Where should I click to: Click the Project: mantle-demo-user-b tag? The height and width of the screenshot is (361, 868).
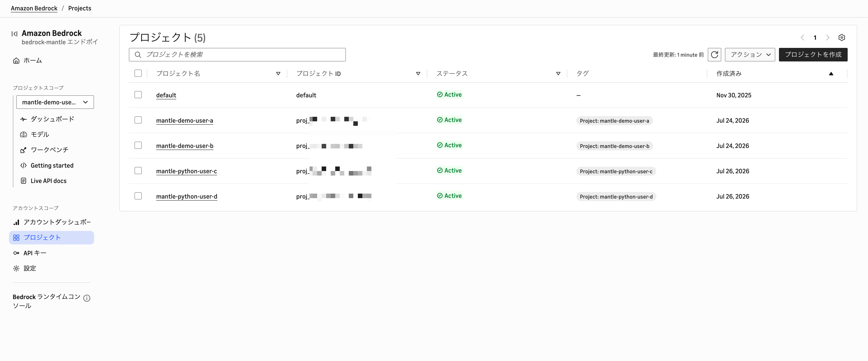[x=614, y=146]
